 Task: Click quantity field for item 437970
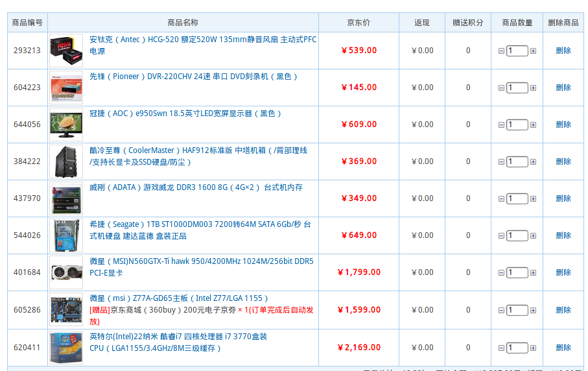pos(517,198)
